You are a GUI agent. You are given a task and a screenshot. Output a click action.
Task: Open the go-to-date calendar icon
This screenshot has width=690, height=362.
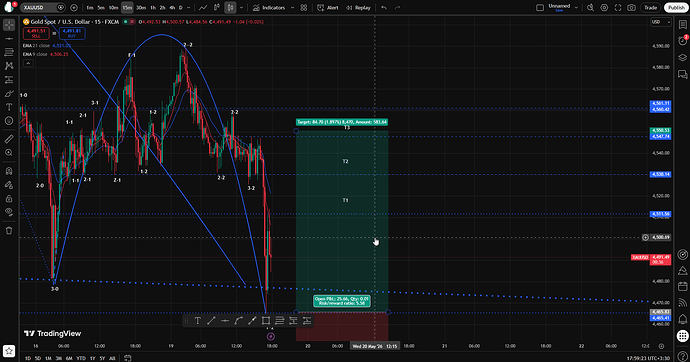[x=128, y=358]
